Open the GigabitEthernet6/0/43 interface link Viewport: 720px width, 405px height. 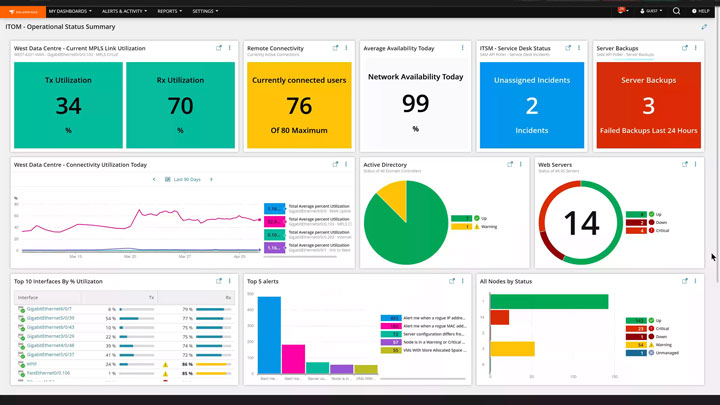point(51,327)
